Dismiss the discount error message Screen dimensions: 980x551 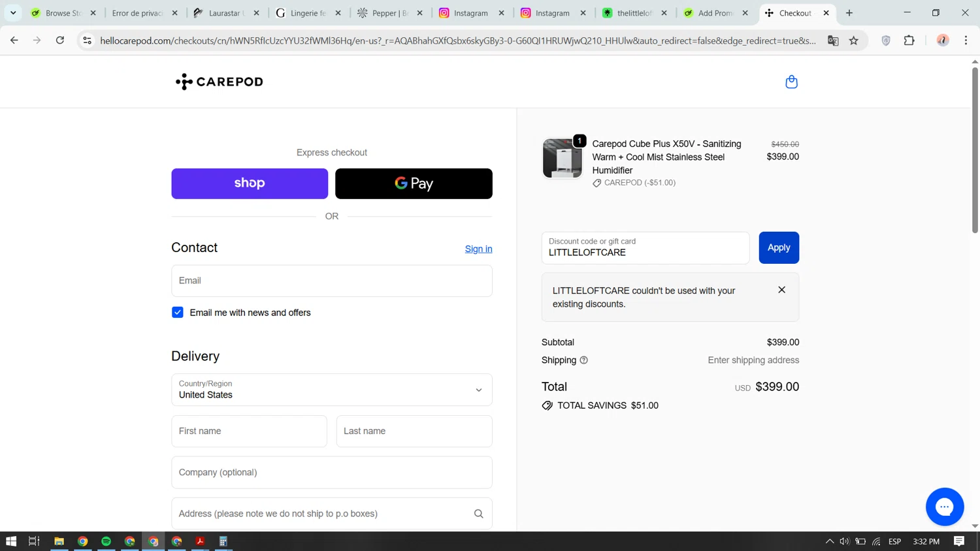tap(781, 290)
